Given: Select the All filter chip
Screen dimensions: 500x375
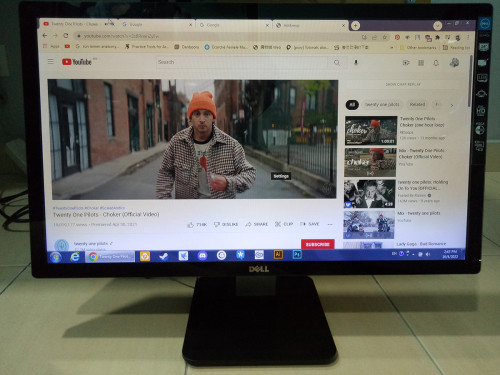Looking at the screenshot, I should point(352,105).
